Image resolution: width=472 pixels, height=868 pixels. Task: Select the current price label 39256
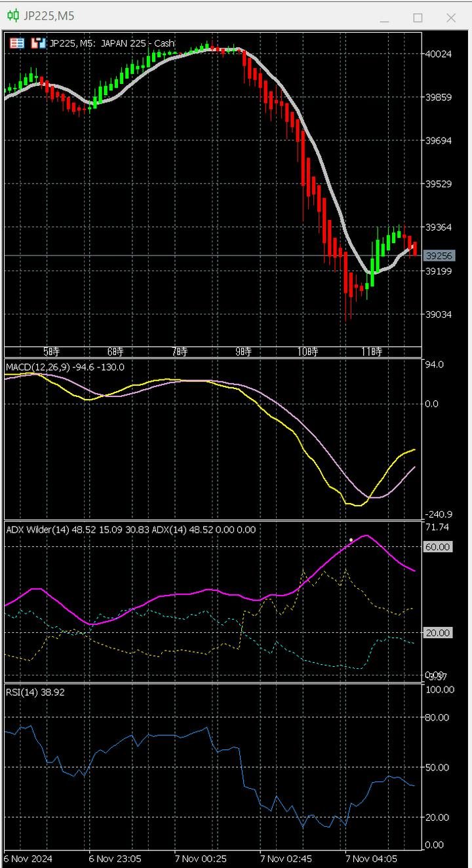pos(439,255)
